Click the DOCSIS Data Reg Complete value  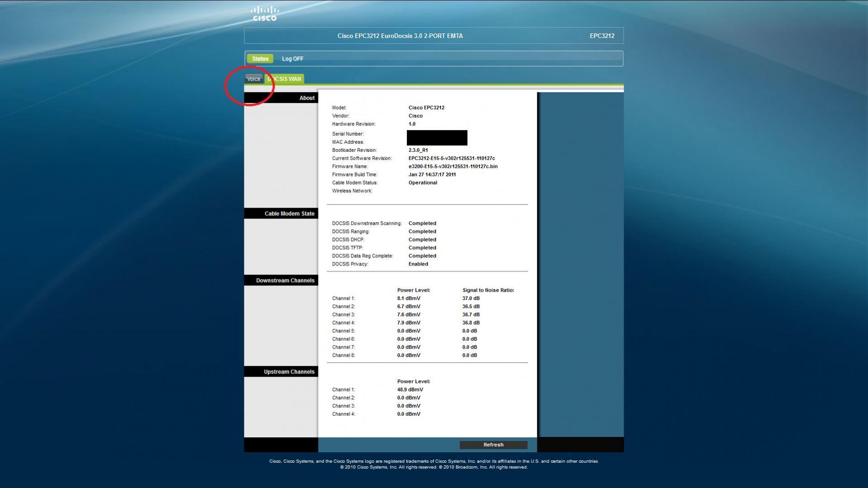(422, 256)
